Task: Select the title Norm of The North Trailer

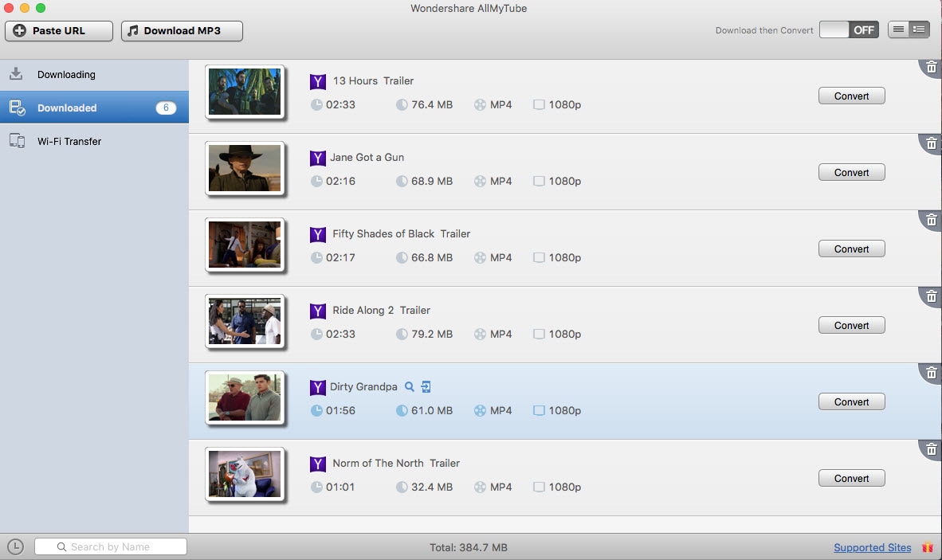Action: pyautogui.click(x=397, y=464)
